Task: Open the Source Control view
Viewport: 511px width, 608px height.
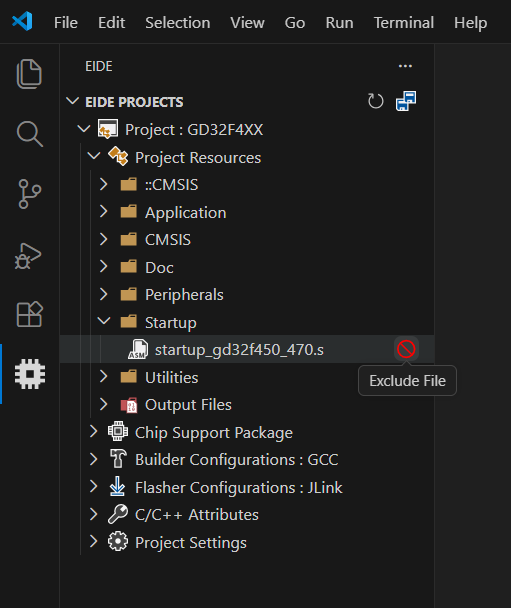Action: pos(29,194)
